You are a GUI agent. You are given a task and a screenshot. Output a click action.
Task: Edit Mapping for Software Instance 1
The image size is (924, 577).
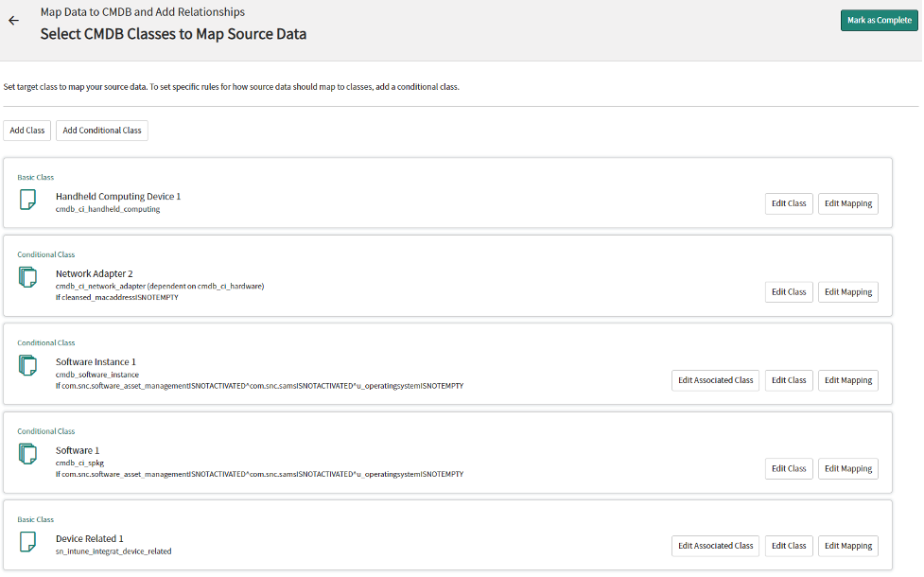(x=847, y=380)
